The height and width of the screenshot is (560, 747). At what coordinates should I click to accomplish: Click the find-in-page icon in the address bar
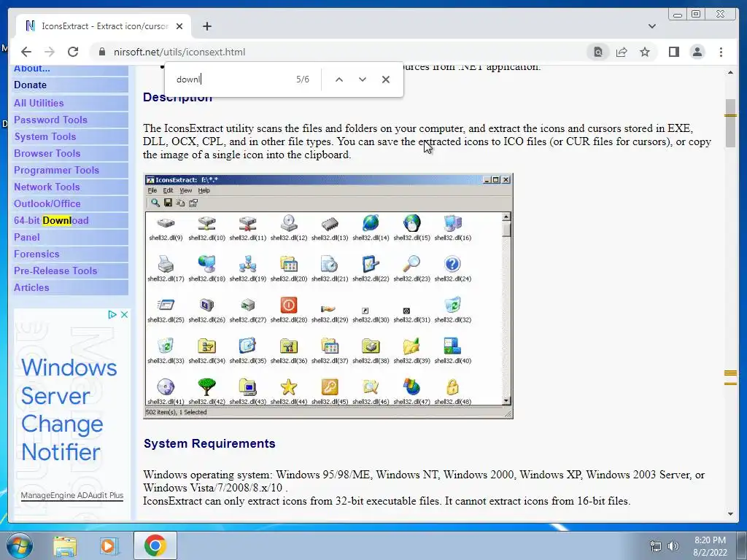tap(598, 52)
